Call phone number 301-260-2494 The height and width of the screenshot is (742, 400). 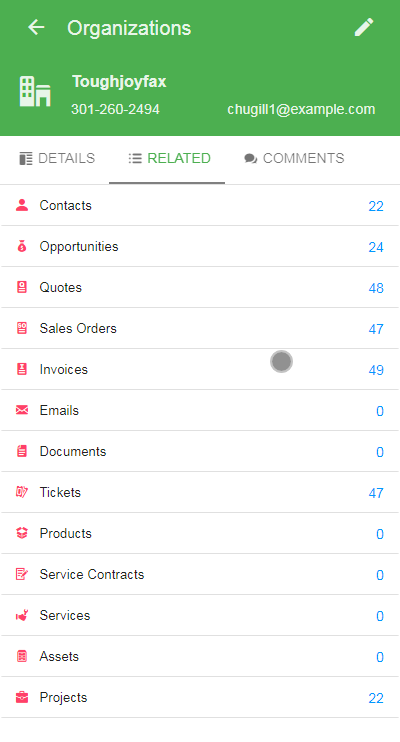click(x=115, y=109)
